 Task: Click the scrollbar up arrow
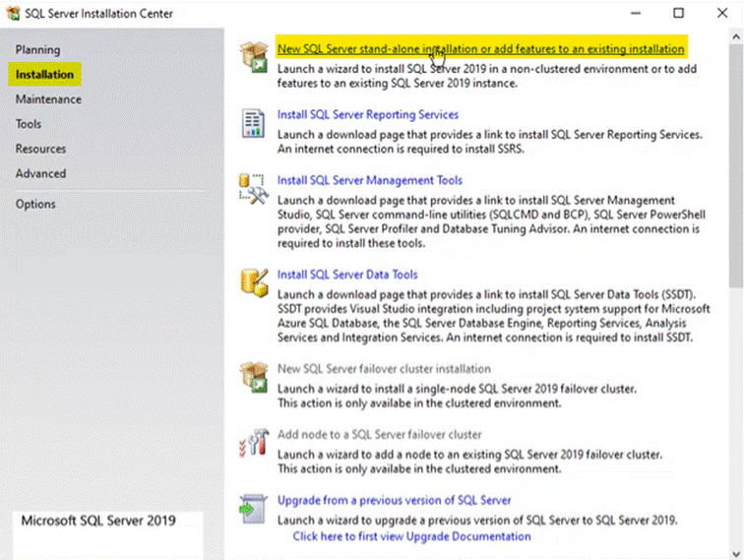click(x=736, y=36)
